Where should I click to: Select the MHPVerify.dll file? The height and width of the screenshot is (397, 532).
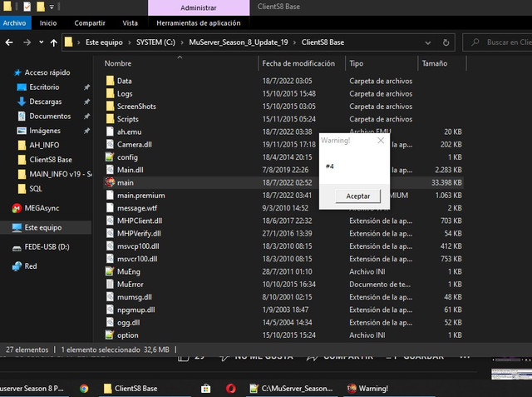click(139, 233)
